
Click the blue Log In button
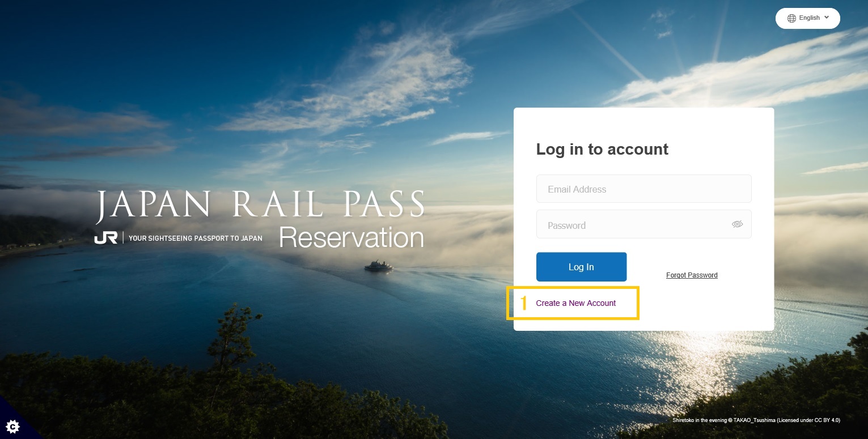[x=581, y=267]
